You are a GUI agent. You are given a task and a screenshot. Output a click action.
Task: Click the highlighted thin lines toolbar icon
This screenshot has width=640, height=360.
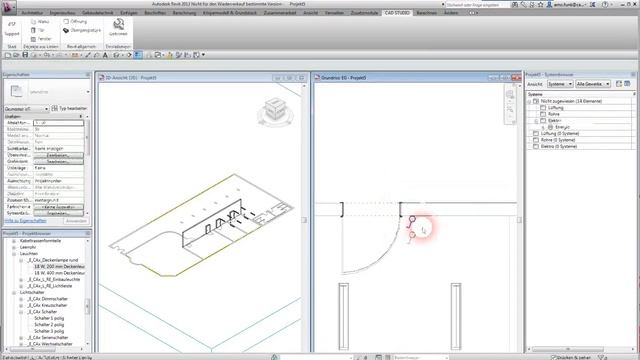point(138,55)
